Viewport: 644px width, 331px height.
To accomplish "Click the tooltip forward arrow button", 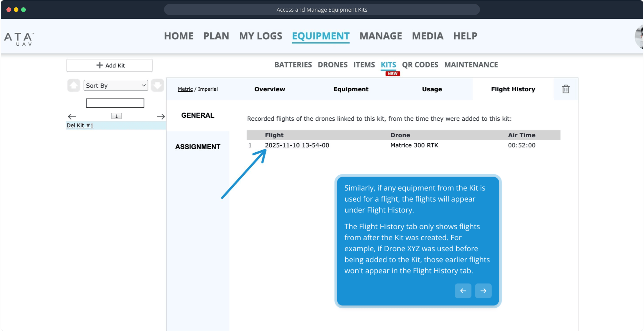I will pyautogui.click(x=483, y=291).
